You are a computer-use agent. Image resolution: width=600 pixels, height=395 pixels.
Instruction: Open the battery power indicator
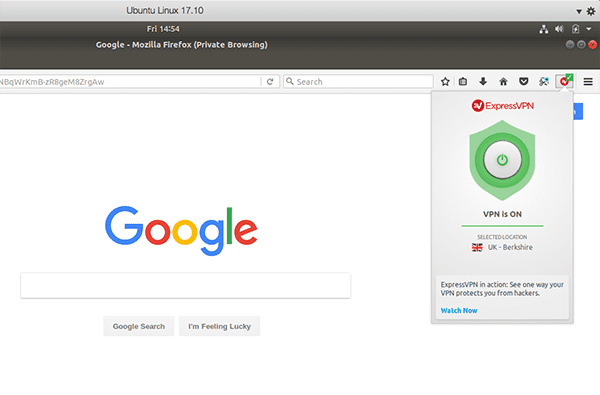pyautogui.click(x=576, y=29)
